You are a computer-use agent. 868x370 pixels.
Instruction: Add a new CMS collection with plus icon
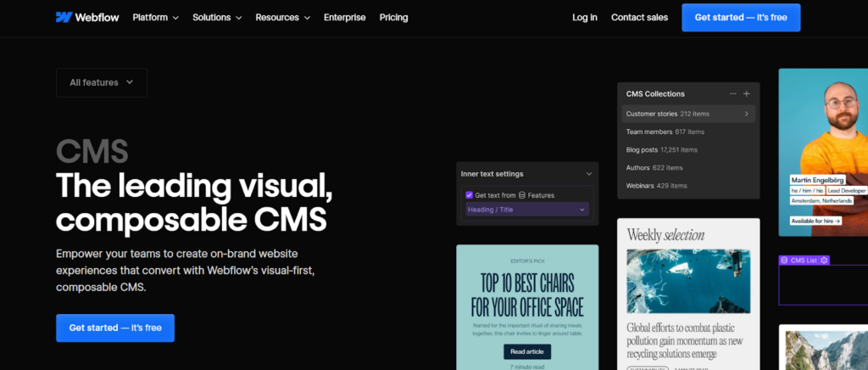[x=746, y=93]
